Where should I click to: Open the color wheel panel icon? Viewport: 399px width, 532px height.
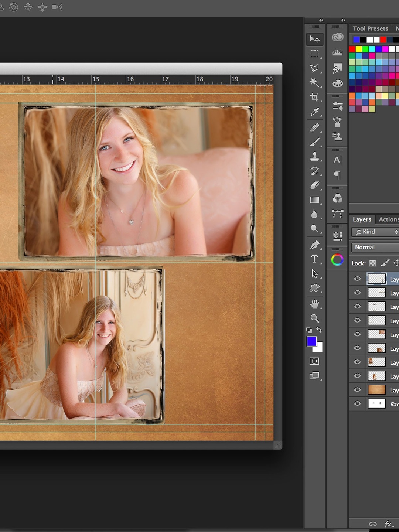(337, 260)
